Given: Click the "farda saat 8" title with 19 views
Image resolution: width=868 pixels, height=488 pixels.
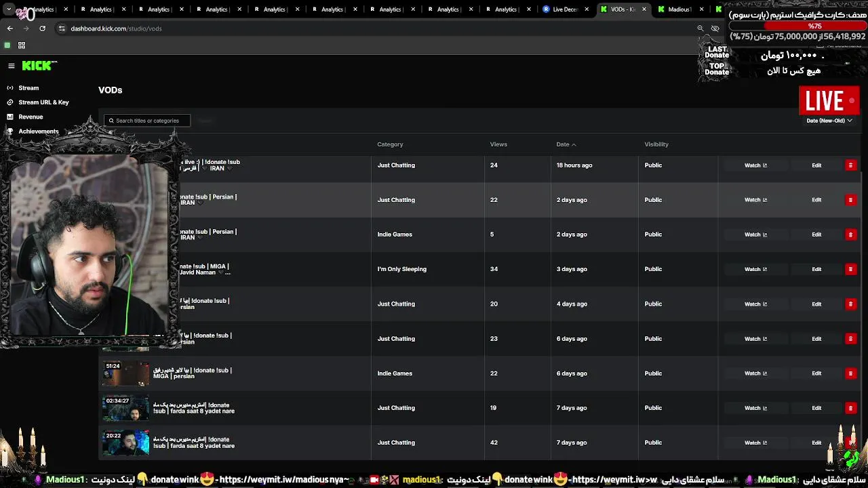Looking at the screenshot, I should pyautogui.click(x=194, y=408).
